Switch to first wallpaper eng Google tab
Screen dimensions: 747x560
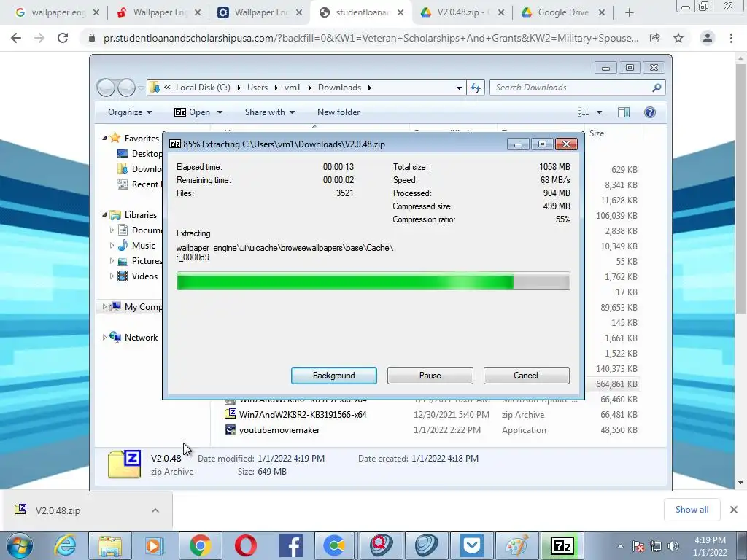[x=57, y=12]
